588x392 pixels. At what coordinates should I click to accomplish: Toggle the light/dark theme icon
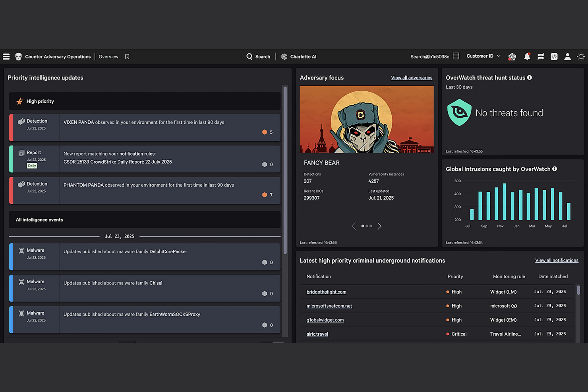coord(581,56)
